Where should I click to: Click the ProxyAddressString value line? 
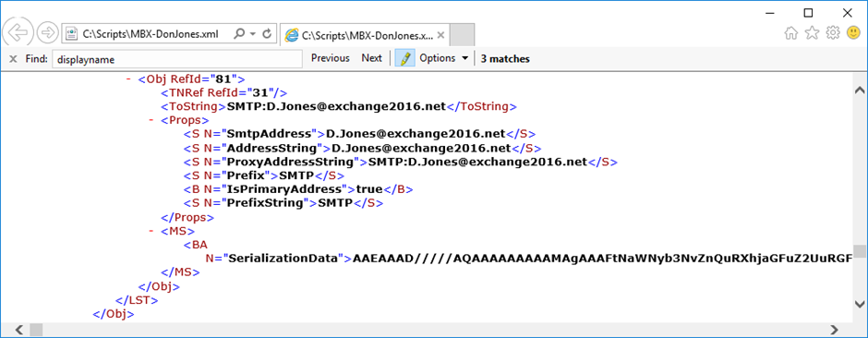(x=400, y=162)
